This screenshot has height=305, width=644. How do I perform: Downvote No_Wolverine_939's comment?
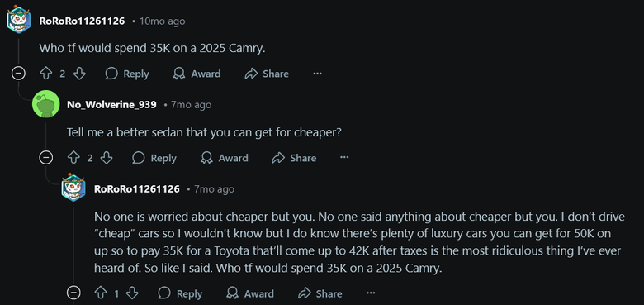click(x=107, y=158)
